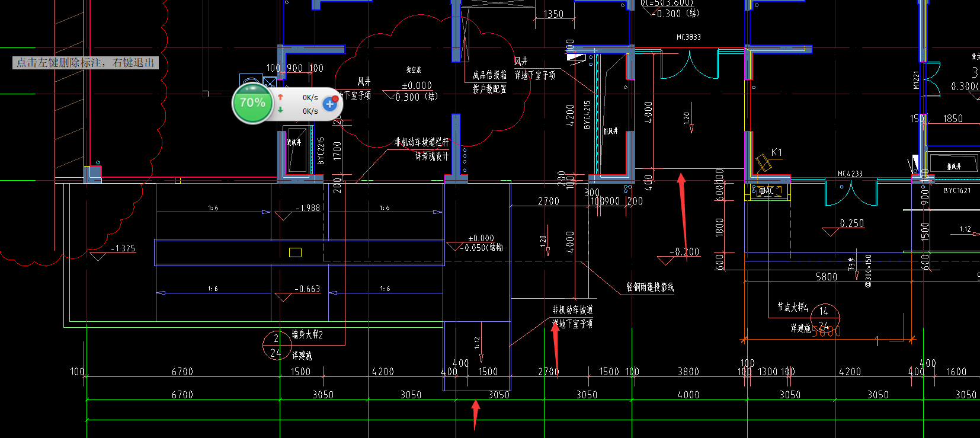Select the 1300 dimension text

tap(767, 372)
